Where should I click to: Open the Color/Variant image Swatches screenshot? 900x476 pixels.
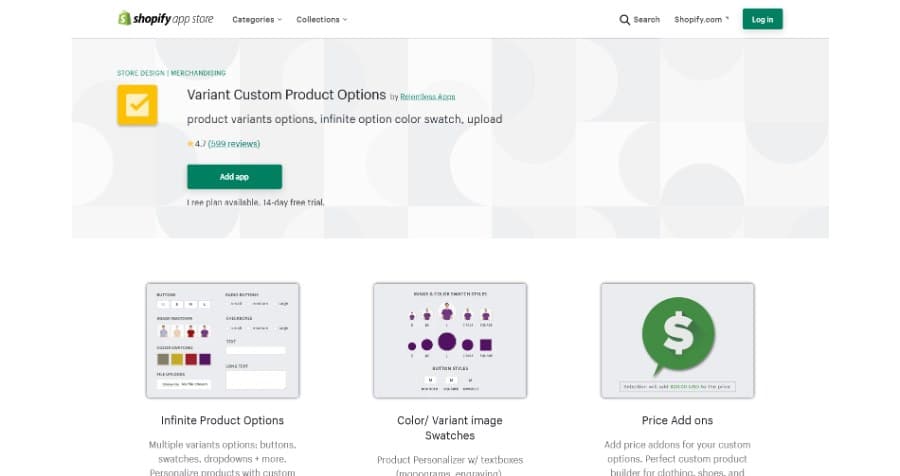pos(449,340)
